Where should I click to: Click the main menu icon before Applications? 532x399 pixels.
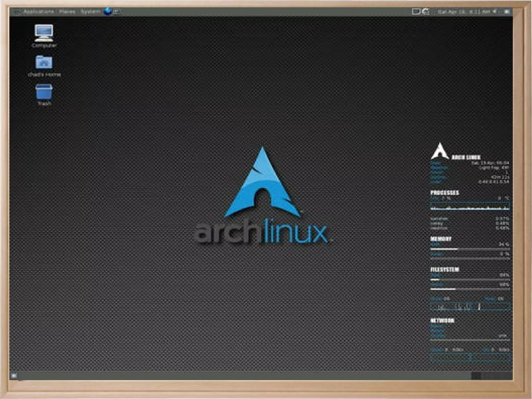click(17, 12)
